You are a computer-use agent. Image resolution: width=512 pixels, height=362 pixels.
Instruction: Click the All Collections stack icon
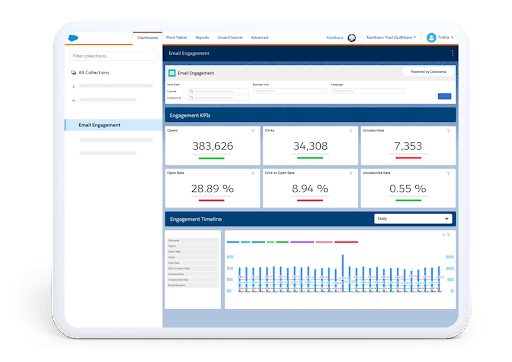(x=73, y=72)
